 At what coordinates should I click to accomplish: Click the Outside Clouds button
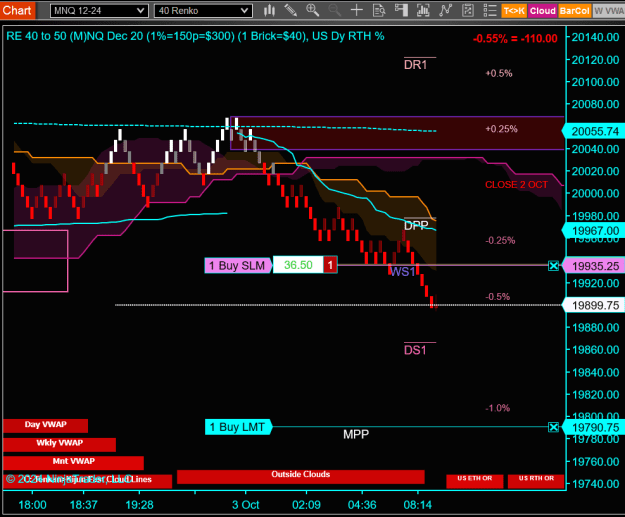click(x=301, y=476)
